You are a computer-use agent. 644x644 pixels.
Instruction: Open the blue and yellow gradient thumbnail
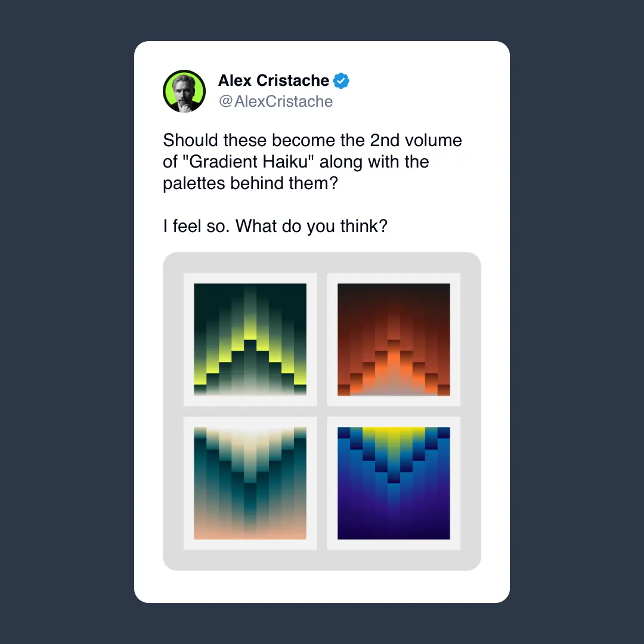point(394,484)
